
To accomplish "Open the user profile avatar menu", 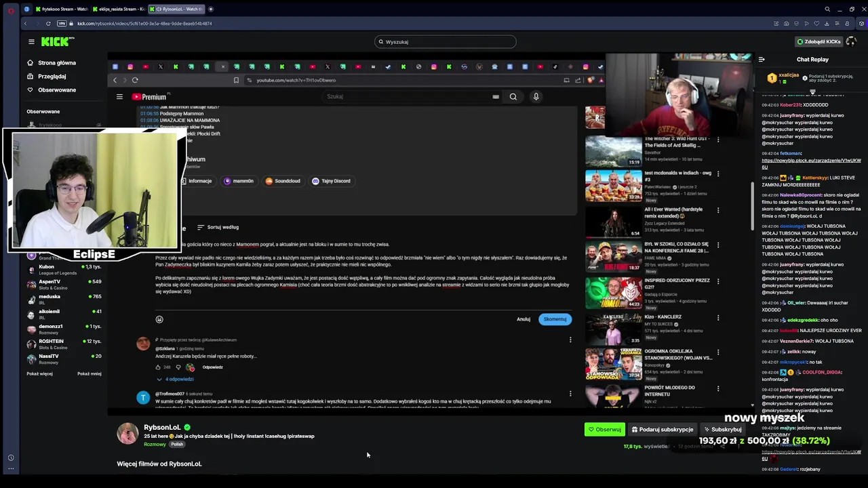I will tap(851, 41).
